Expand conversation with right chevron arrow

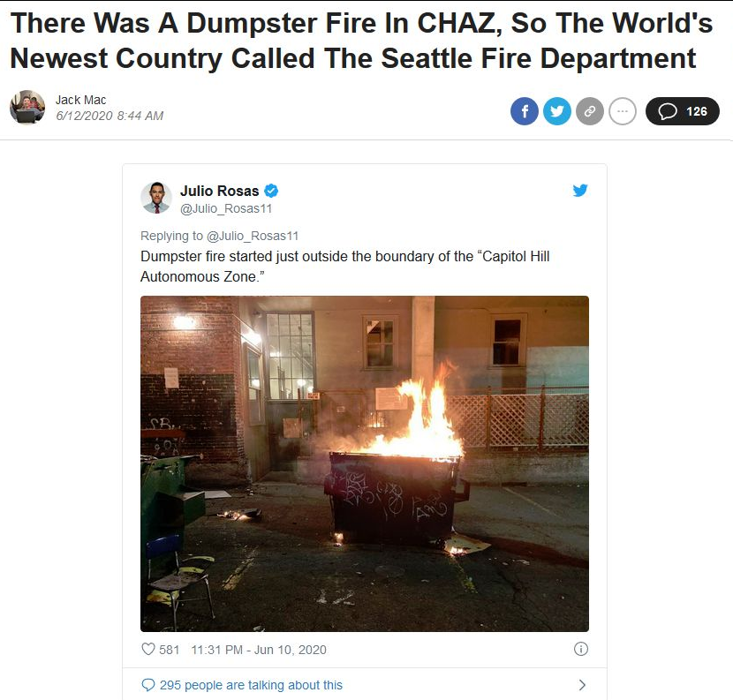(x=582, y=685)
